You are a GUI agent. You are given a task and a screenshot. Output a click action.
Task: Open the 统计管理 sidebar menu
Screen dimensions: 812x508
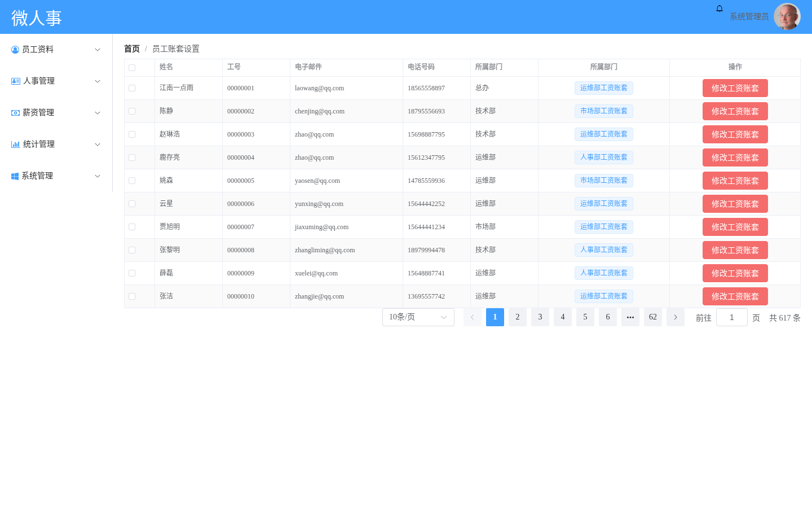coord(56,144)
